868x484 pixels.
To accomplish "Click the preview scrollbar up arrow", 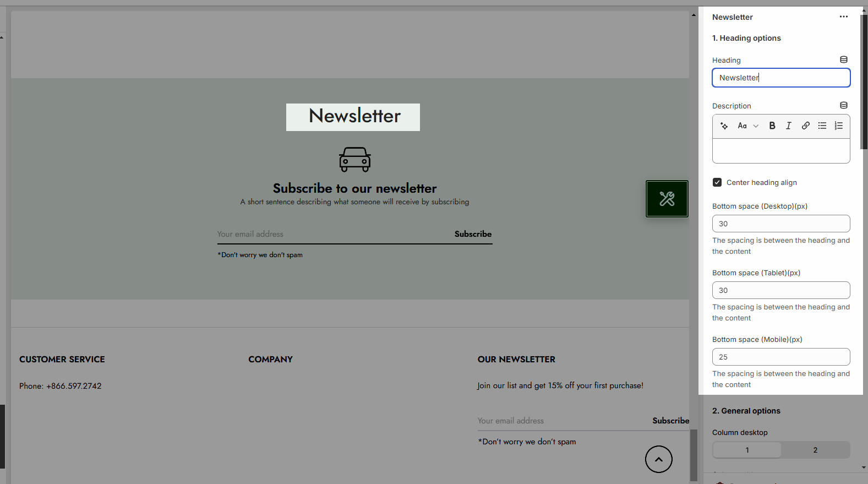I will click(694, 15).
